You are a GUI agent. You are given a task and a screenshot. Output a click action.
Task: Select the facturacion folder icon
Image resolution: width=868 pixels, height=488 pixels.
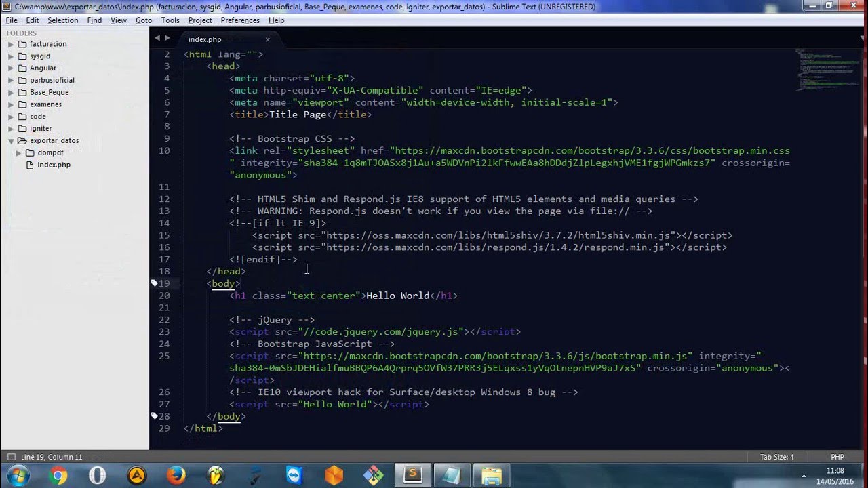click(22, 44)
